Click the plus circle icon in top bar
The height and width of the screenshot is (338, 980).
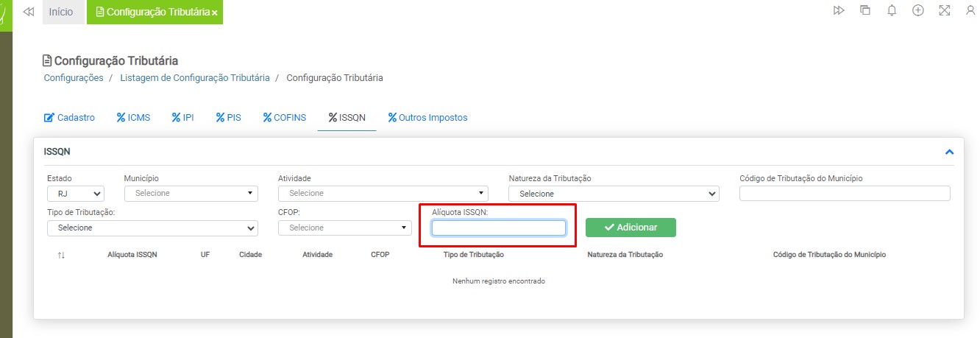pos(917,10)
